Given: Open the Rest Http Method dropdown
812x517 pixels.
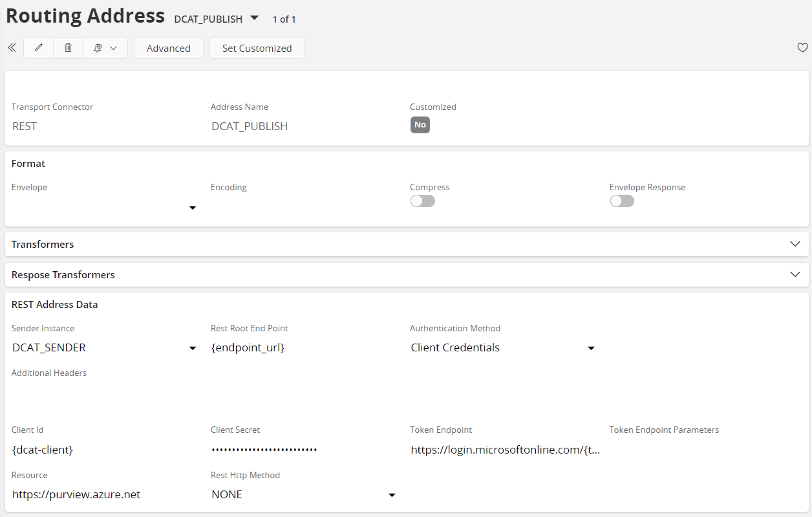Looking at the screenshot, I should point(391,495).
